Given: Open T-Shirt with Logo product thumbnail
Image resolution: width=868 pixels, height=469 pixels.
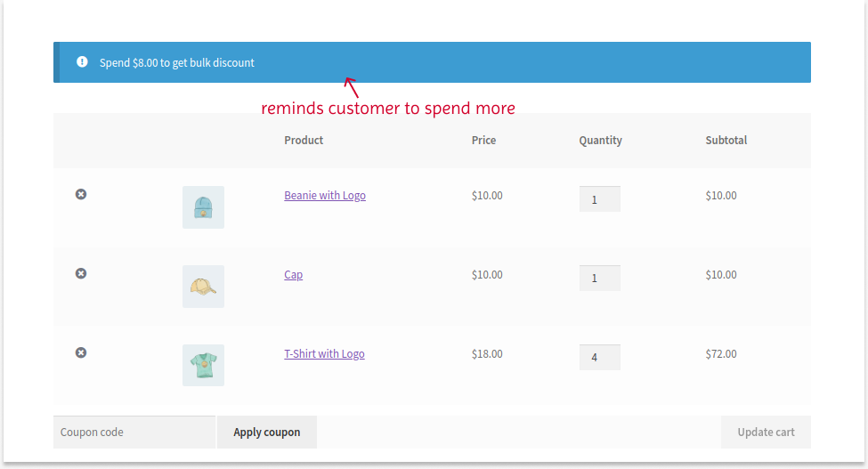Looking at the screenshot, I should (203, 365).
